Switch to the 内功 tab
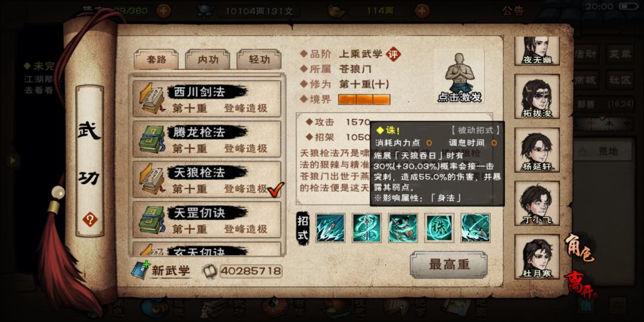Viewport: 644px width, 322px height. pyautogui.click(x=208, y=60)
